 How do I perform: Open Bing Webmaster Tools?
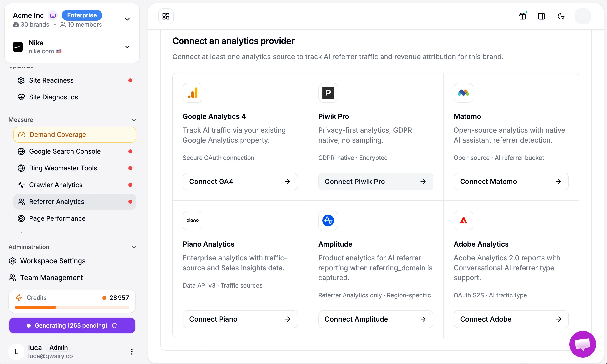(75, 168)
